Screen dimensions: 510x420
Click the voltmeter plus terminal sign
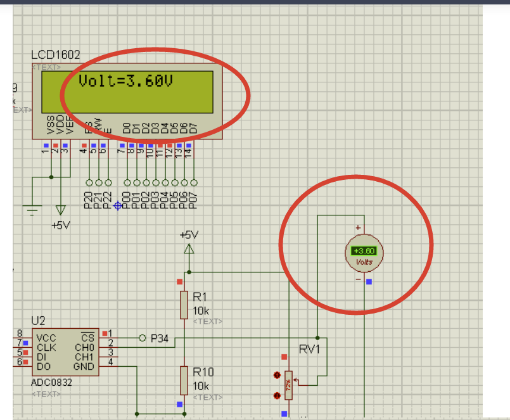[358, 227]
